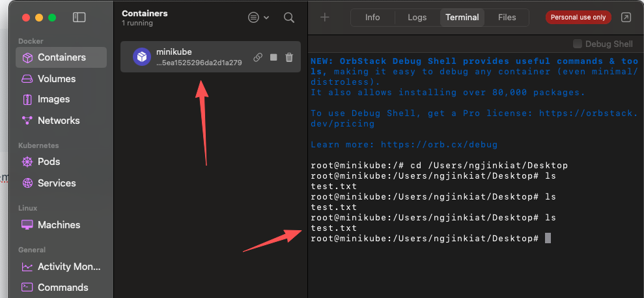Switch to the Logs tab

tap(417, 17)
